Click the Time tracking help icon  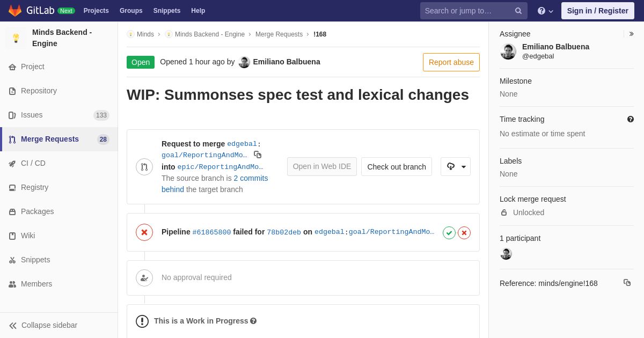pyautogui.click(x=631, y=119)
